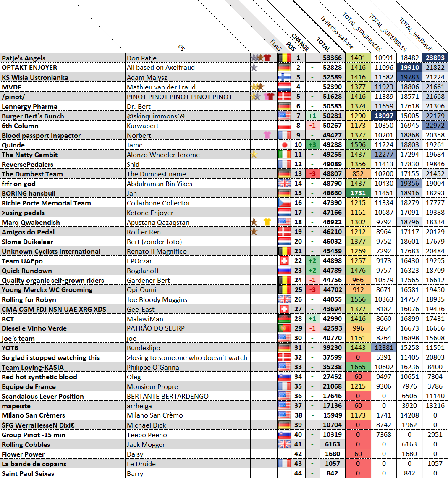Select DS name Le Druide
Image resolution: width=448 pixels, height=478 pixels.
pyautogui.click(x=141, y=464)
